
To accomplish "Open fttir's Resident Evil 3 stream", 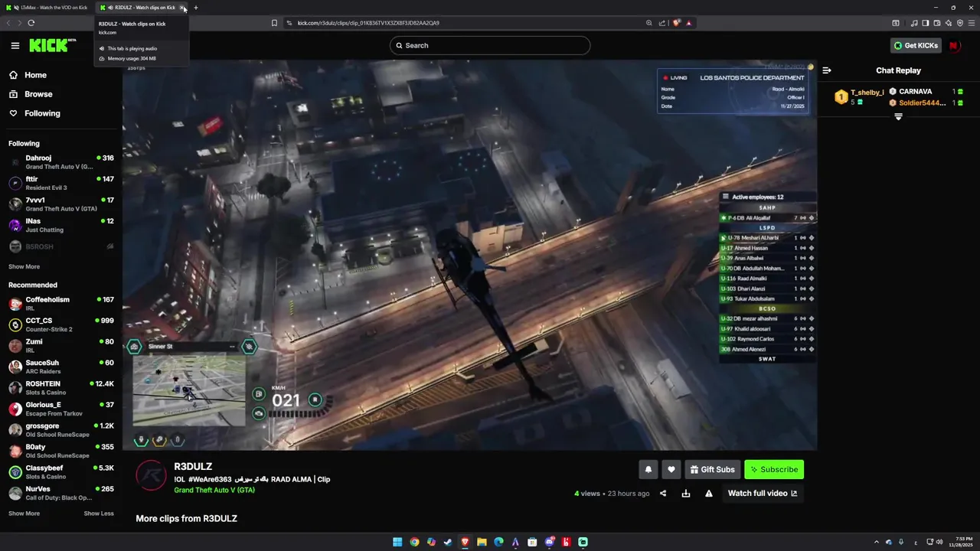I will 61,183.
